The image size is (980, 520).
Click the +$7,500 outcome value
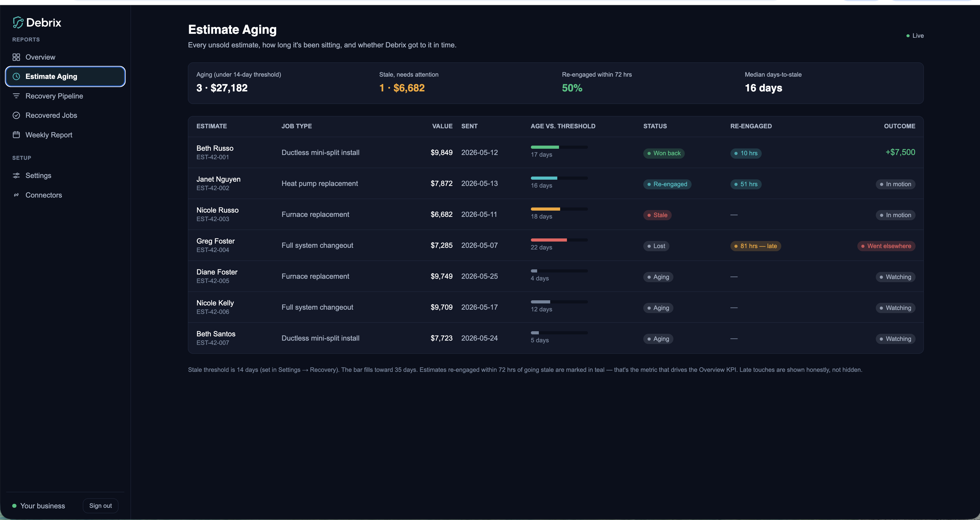[900, 152]
